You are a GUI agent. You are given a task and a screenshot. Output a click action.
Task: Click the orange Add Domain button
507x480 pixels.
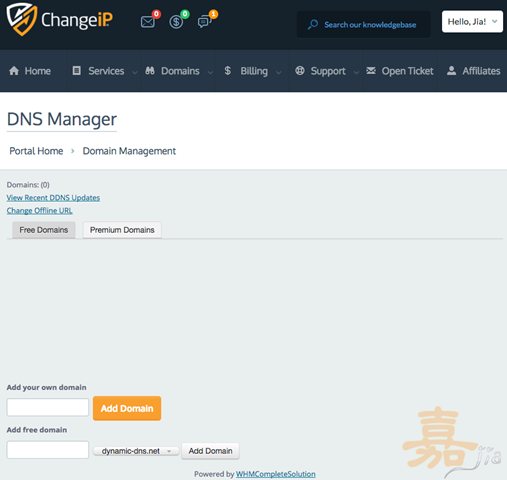click(127, 408)
